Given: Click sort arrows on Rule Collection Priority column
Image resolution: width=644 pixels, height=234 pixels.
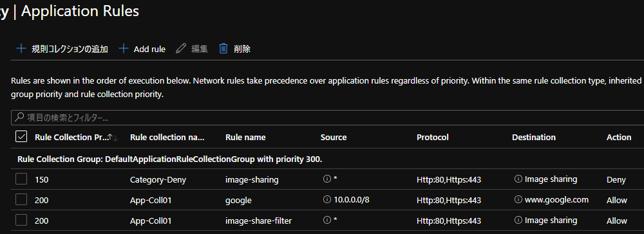Looking at the screenshot, I should point(112,138).
